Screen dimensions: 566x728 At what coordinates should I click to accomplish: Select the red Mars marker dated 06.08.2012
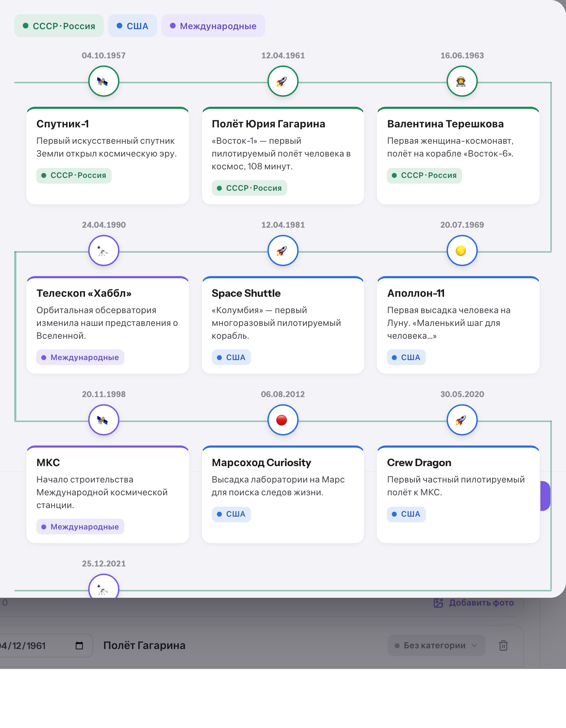point(283,420)
